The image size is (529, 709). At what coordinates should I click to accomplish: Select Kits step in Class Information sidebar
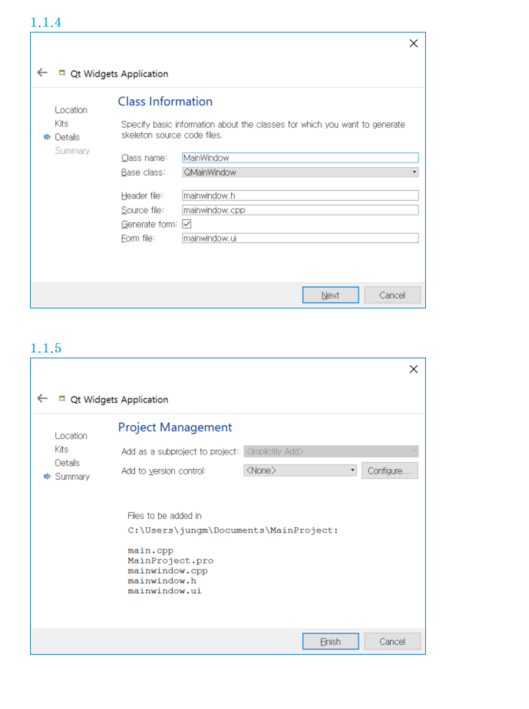click(x=61, y=123)
